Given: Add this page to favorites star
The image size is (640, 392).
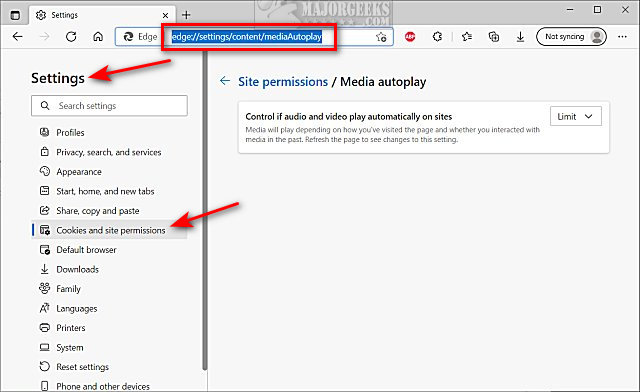Looking at the screenshot, I should 381,37.
